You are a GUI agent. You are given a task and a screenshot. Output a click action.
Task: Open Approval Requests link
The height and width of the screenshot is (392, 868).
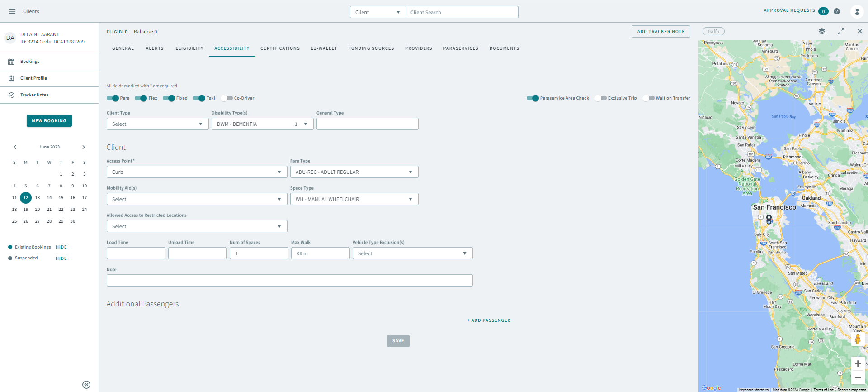pos(789,10)
